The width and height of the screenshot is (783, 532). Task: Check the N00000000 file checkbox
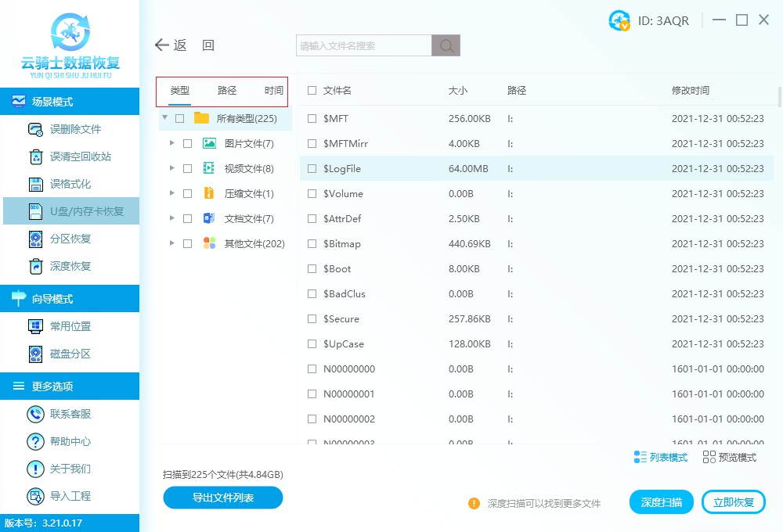tap(312, 368)
